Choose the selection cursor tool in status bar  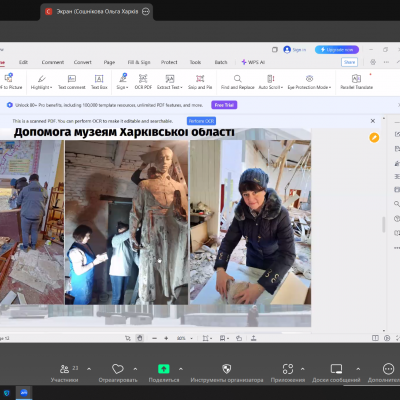pos(128,338)
